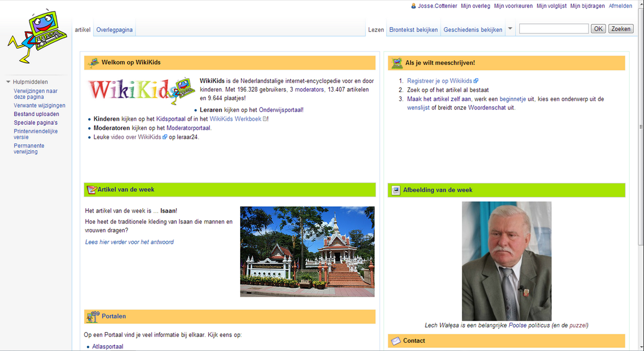Collapse the Hulpmiddelen sidebar section
The width and height of the screenshot is (644, 351).
coord(9,82)
